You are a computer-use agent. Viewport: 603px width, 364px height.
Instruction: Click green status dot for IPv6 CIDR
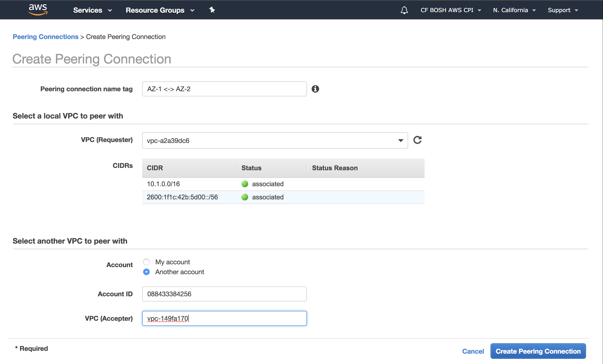click(245, 197)
